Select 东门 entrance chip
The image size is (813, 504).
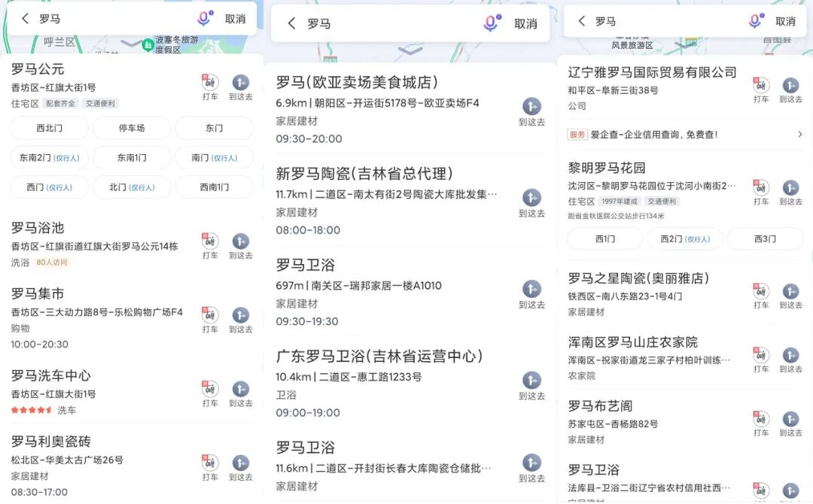tap(214, 128)
